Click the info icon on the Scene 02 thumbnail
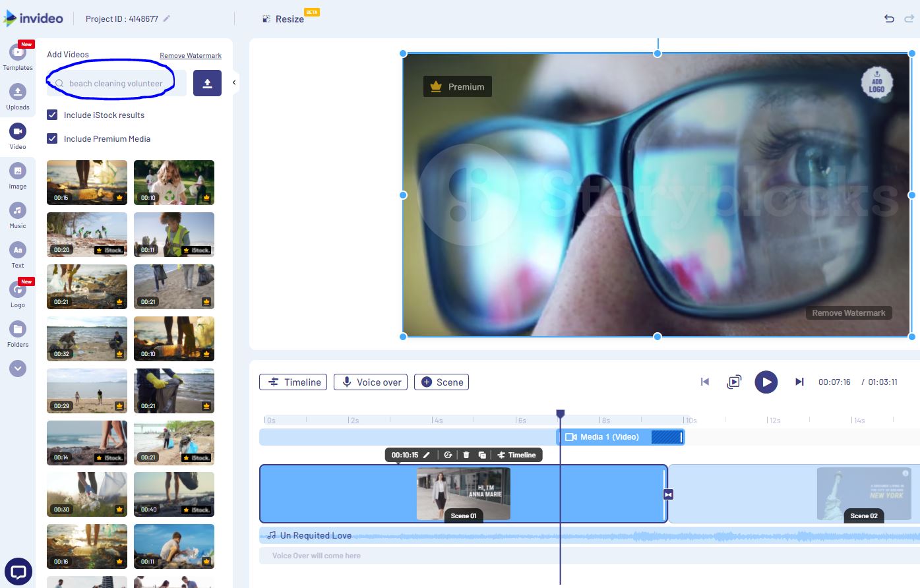Screen dimensions: 920x588 tap(905, 473)
